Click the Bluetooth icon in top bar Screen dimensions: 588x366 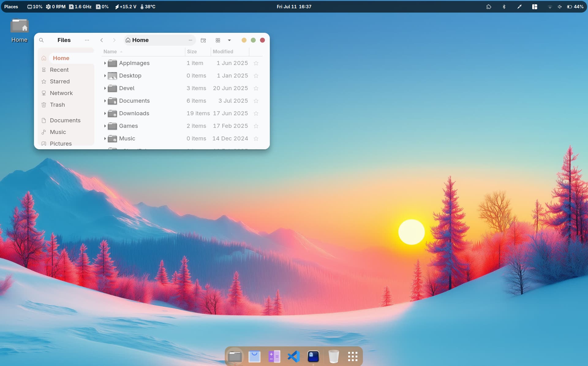click(504, 6)
